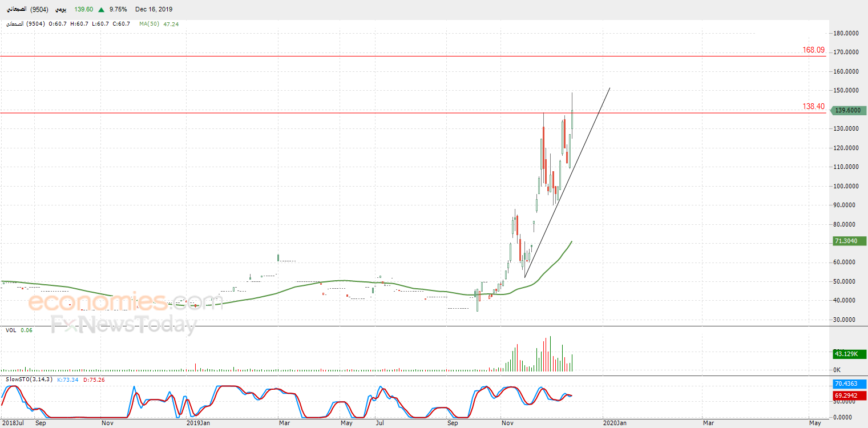Click the 170.0000 price axis label
Screen dimensions: 868x428
(x=847, y=53)
